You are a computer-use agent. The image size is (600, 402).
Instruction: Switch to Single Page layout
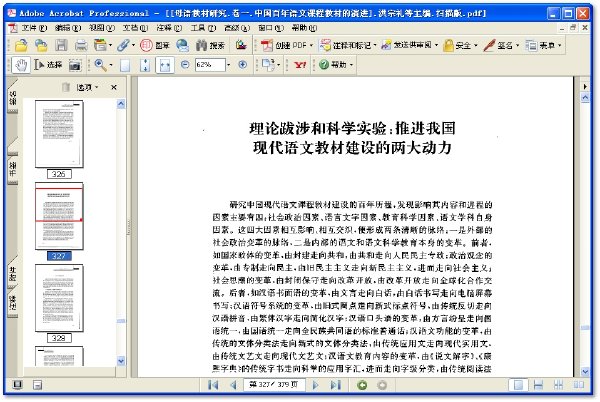pos(518,385)
